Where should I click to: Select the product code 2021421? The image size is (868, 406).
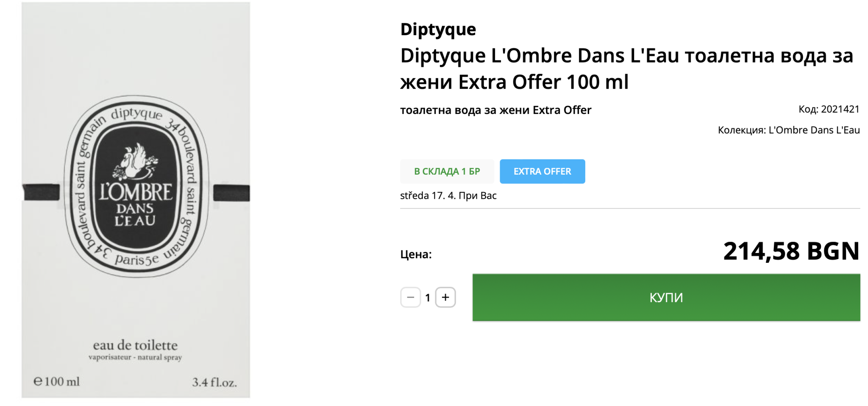pos(840,109)
